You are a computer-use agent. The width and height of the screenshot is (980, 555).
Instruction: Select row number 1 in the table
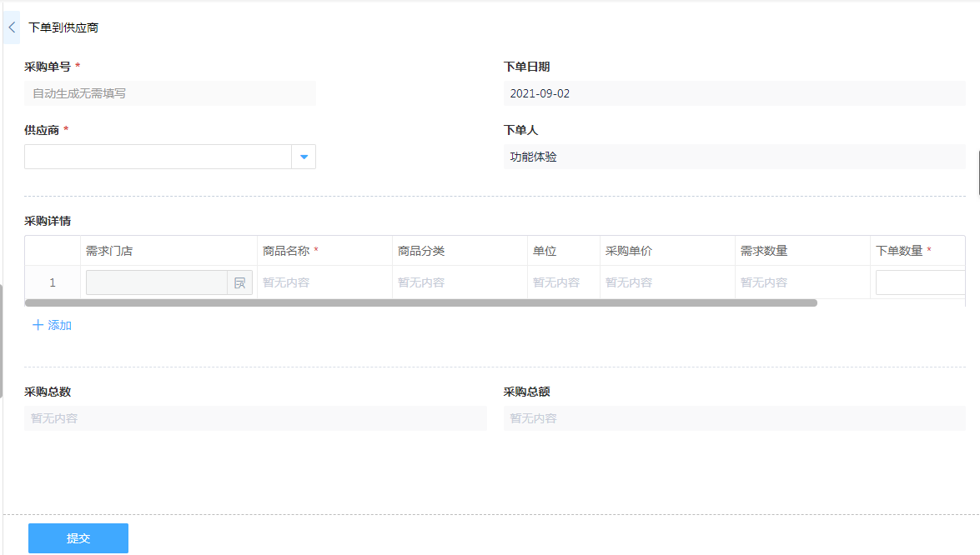pyautogui.click(x=53, y=282)
